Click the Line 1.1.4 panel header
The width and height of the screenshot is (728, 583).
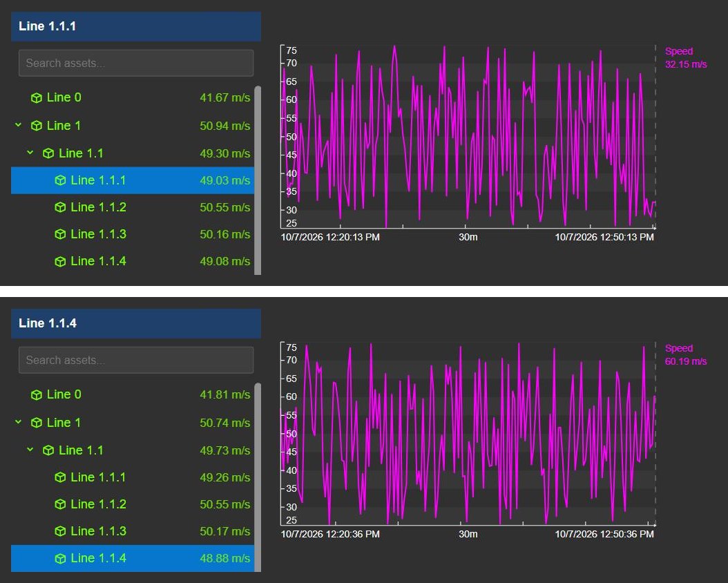(136, 323)
